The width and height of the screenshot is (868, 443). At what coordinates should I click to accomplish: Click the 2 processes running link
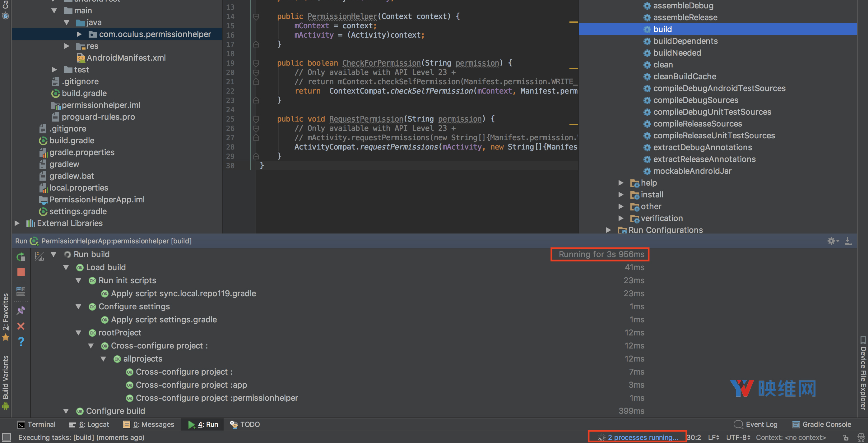642,437
